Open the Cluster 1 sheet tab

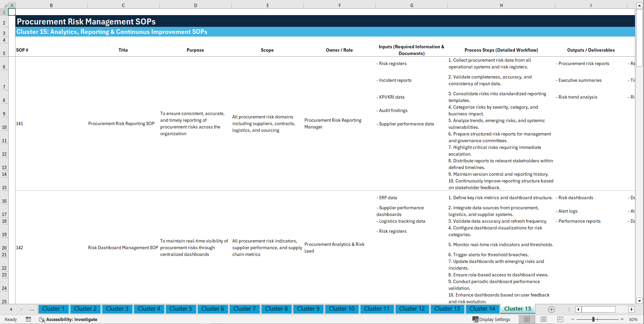pyautogui.click(x=53, y=309)
